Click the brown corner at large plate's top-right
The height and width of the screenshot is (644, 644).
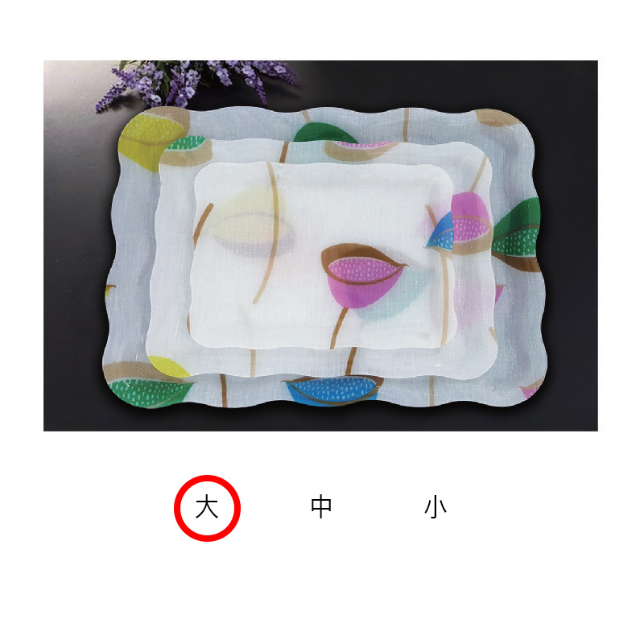pyautogui.click(x=497, y=118)
